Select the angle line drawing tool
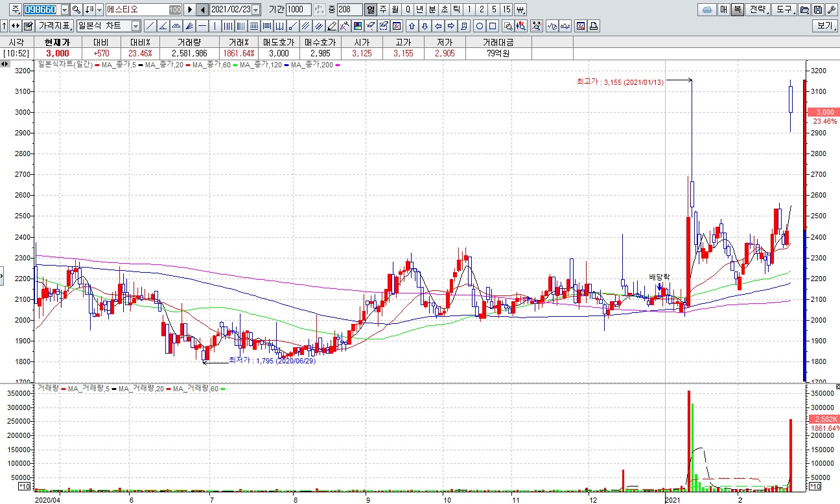 [x=163, y=26]
